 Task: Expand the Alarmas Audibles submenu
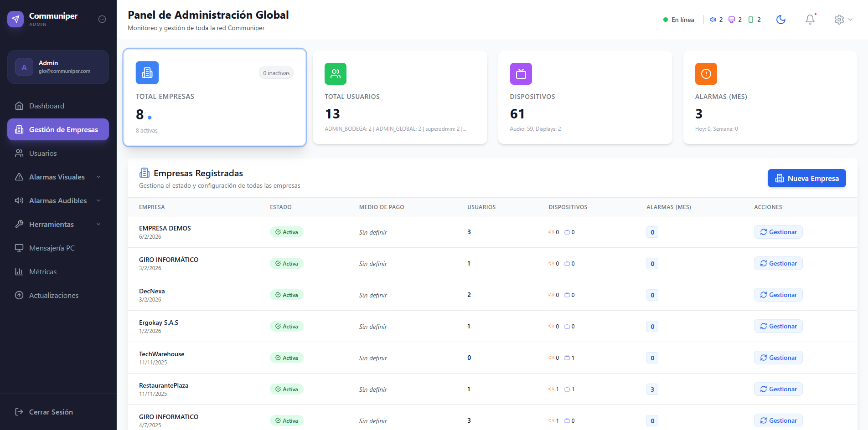(58, 200)
